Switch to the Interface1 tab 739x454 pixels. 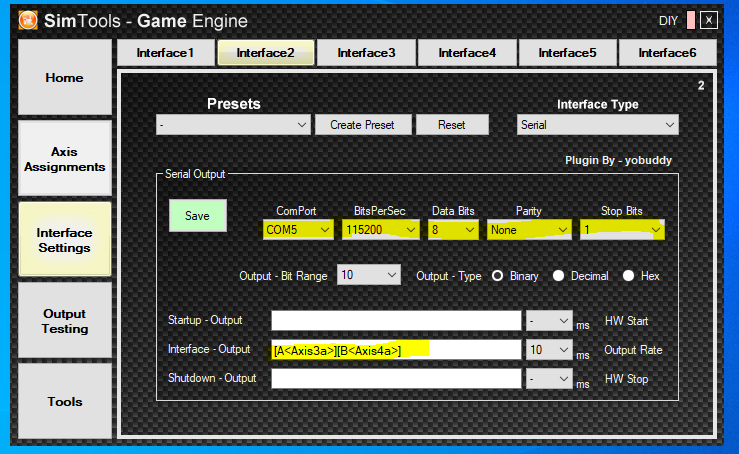point(165,53)
